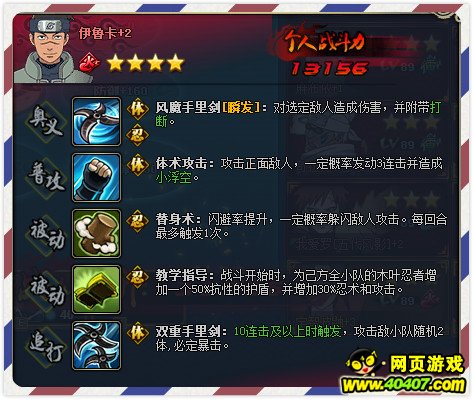Click the four gold star rating

click(x=146, y=63)
